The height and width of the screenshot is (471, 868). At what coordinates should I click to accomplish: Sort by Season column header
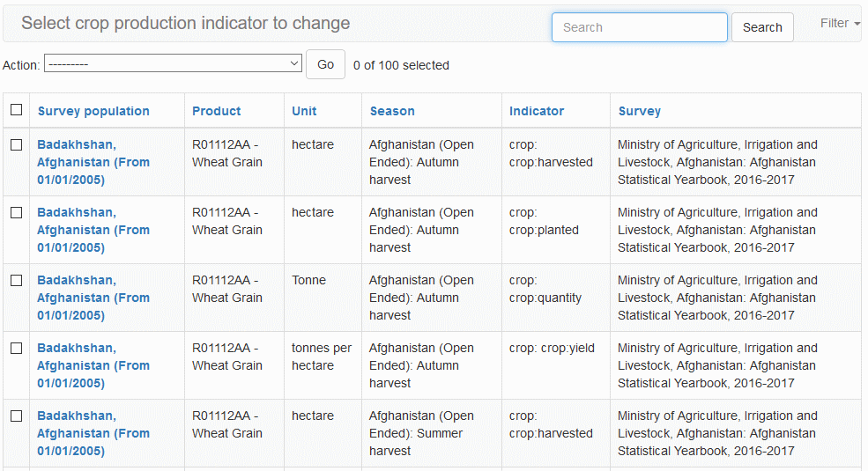tap(392, 111)
